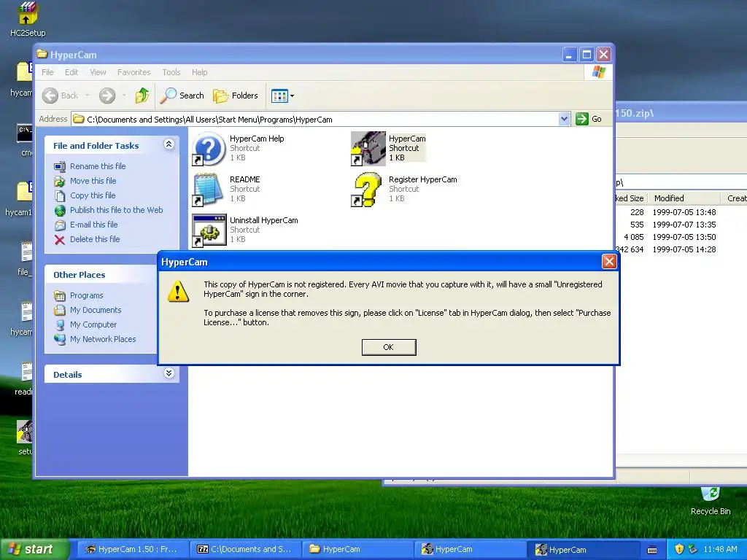Go to My Computer in Other Places
This screenshot has width=747, height=560.
click(x=93, y=324)
